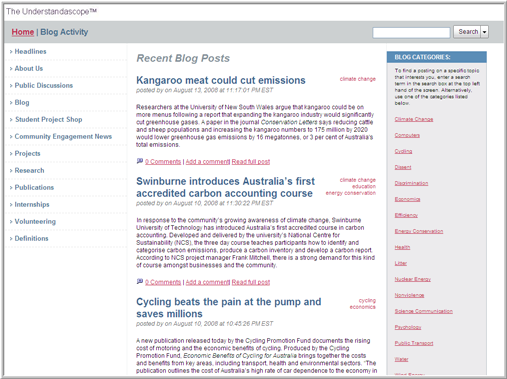Image resolution: width=507 pixels, height=379 pixels.
Task: Click the Search button
Action: click(x=467, y=32)
